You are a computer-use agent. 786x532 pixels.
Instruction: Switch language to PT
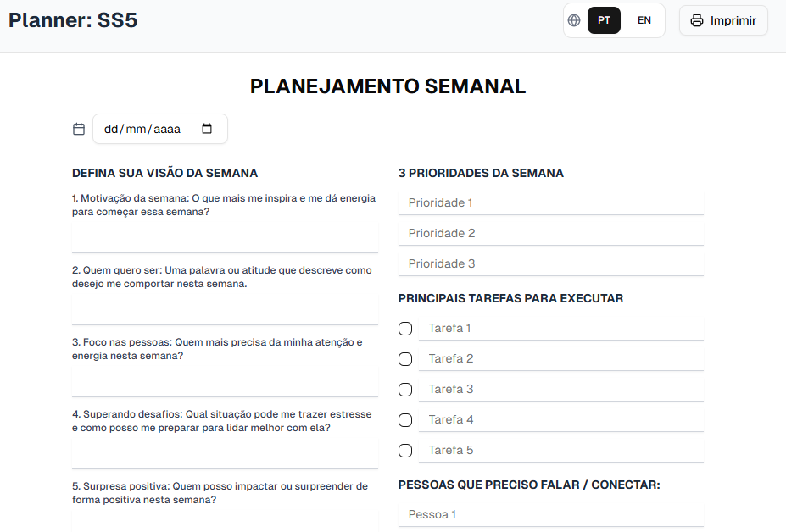[604, 20]
